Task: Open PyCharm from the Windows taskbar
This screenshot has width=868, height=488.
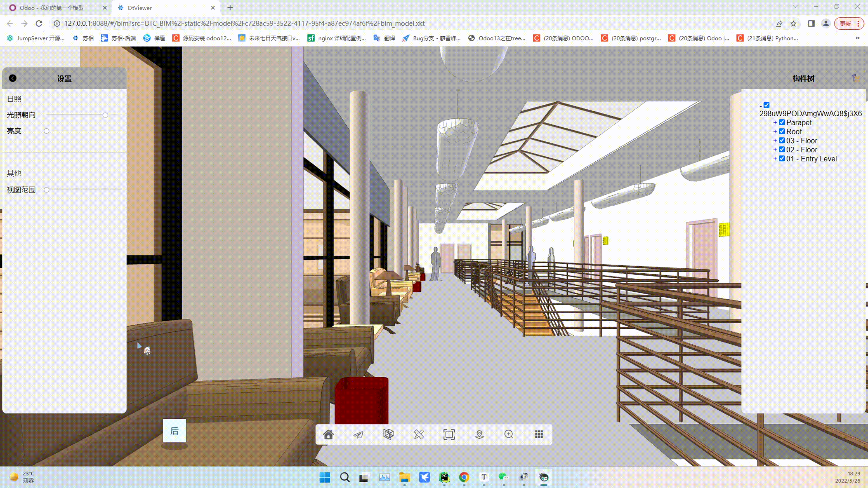Action: point(444,477)
